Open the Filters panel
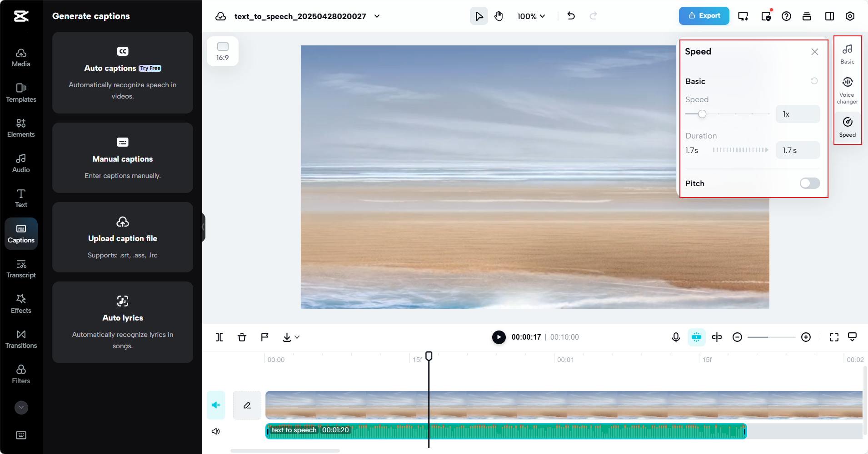This screenshot has width=868, height=454. coord(21,375)
